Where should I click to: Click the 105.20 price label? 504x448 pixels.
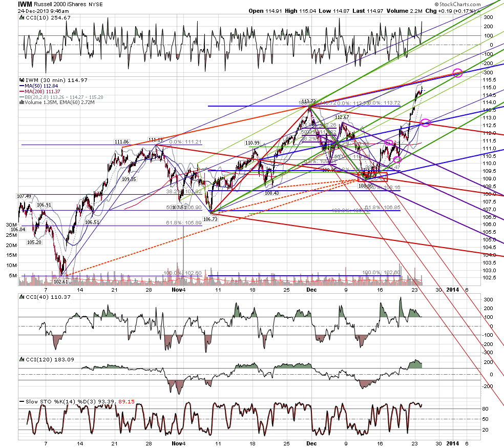pos(34,242)
